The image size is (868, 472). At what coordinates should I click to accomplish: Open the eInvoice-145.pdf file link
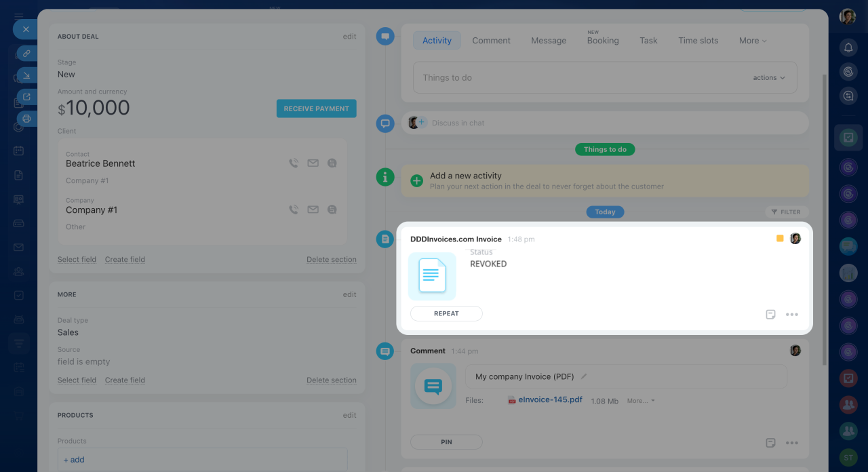click(549, 400)
